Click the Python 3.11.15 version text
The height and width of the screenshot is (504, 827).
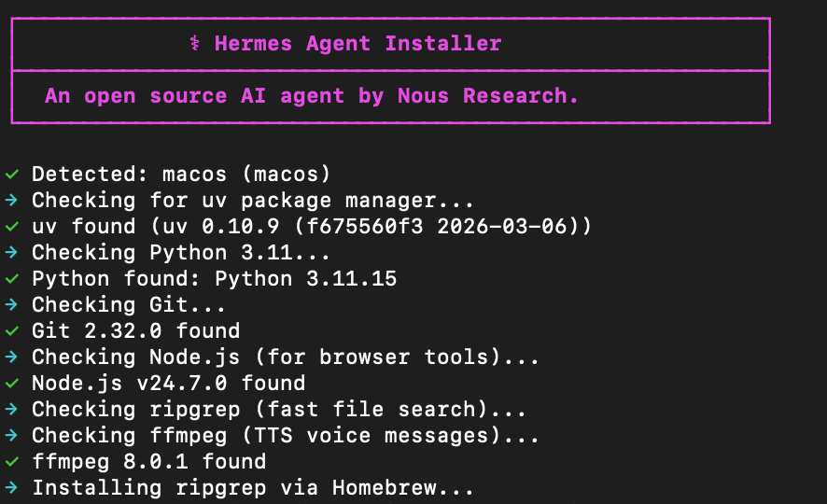pos(306,279)
